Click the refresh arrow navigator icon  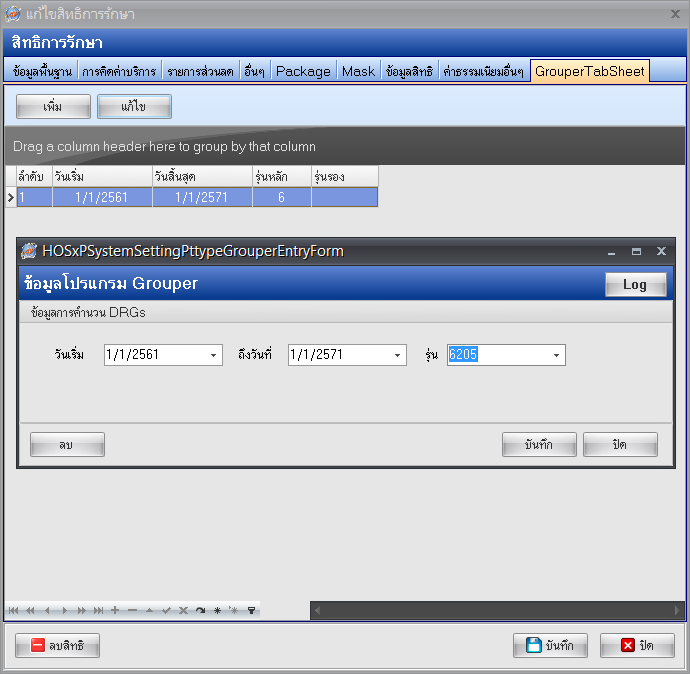200,610
